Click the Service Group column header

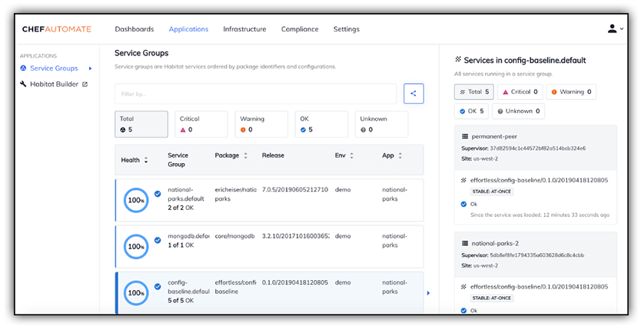(178, 160)
